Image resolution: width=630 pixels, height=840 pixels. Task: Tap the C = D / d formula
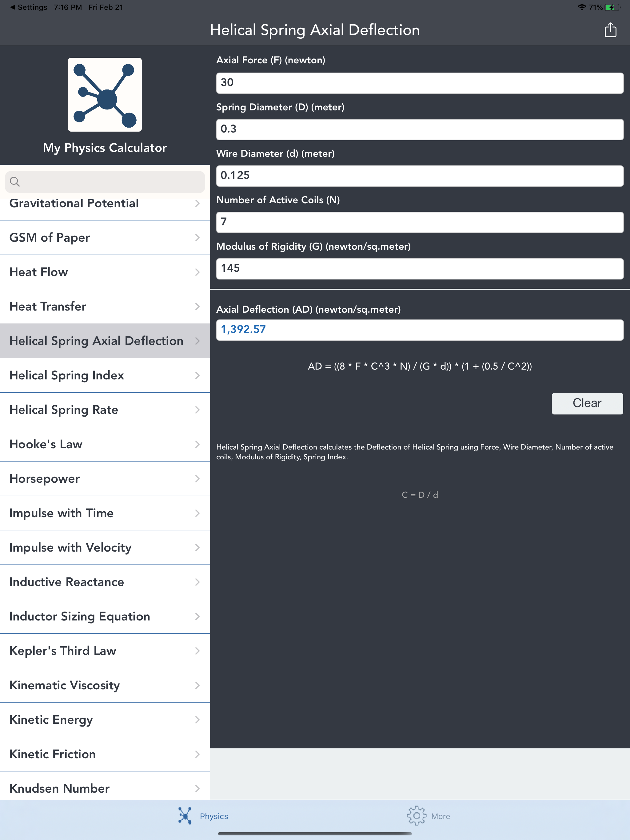coord(420,495)
